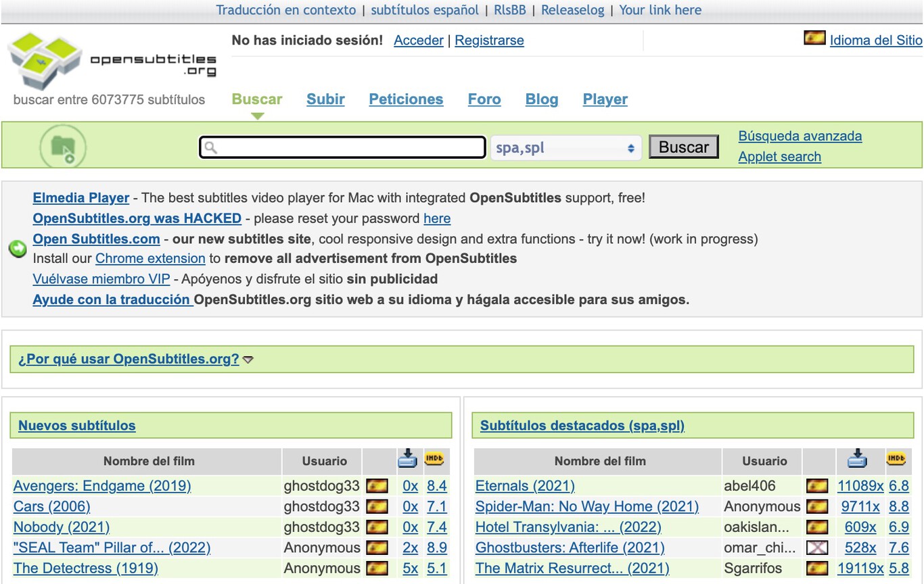Image resolution: width=924 pixels, height=584 pixels.
Task: Expand ¿Por qué usar OpenSubtitles.org? section
Action: [x=129, y=359]
